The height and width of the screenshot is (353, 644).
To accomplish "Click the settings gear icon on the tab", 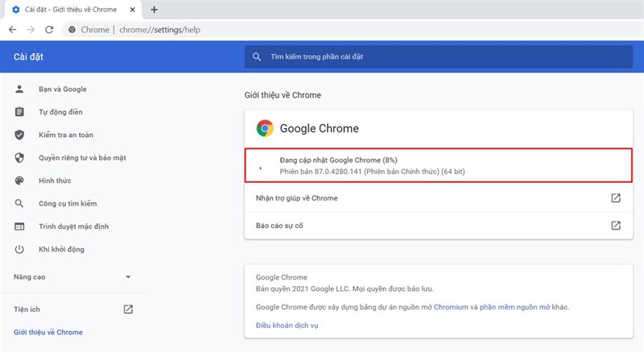I will click(15, 10).
